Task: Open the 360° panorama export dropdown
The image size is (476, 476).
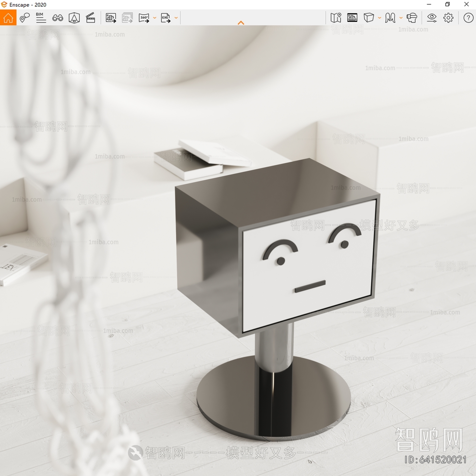Action: 154,18
